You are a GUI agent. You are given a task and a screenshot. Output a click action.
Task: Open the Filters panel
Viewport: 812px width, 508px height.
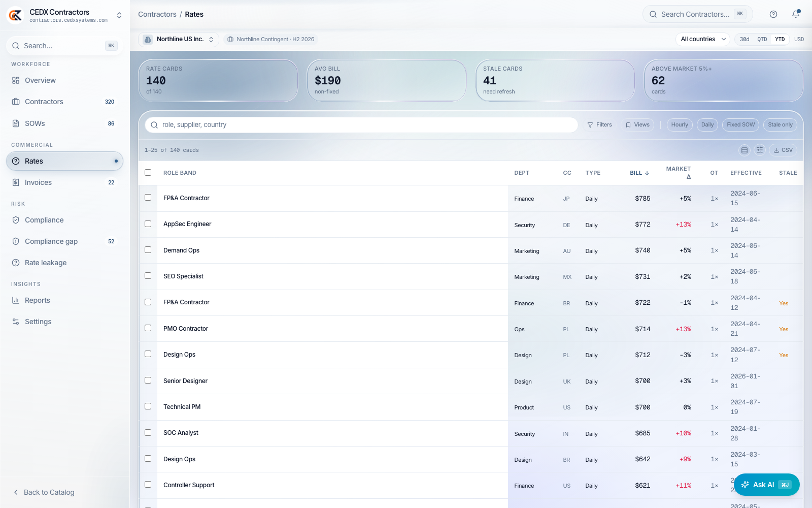tap(599, 125)
